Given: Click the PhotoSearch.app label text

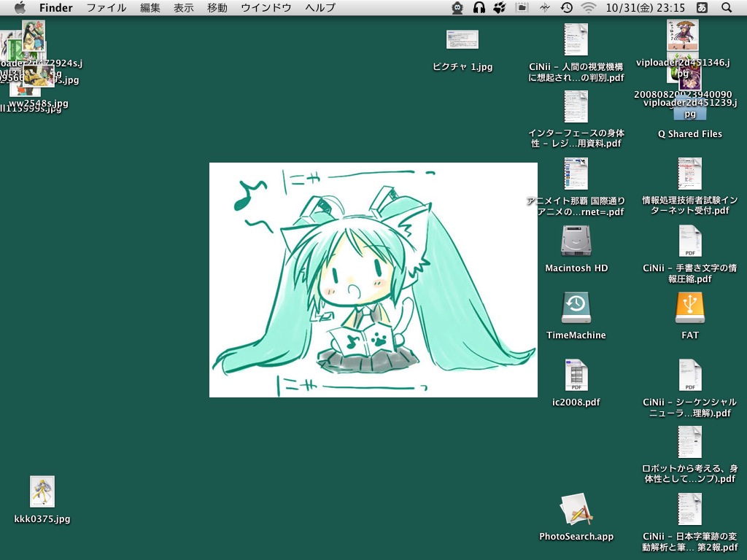Looking at the screenshot, I should click(576, 537).
